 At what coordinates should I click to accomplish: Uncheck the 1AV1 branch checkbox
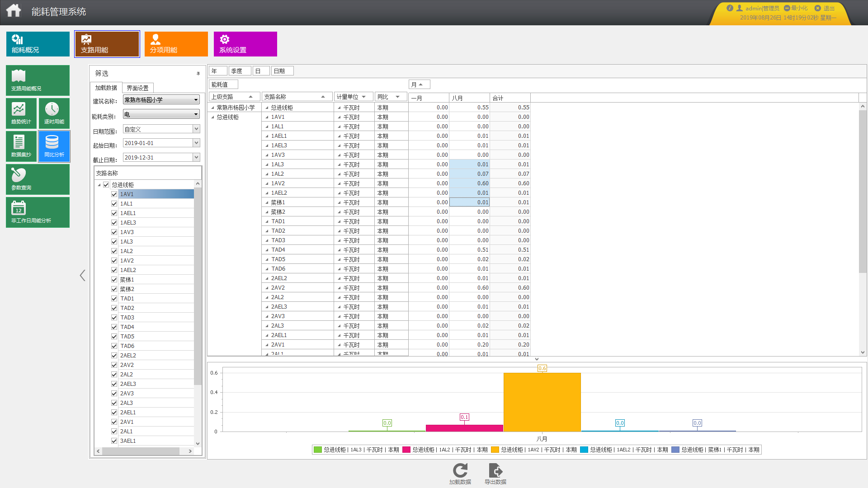pyautogui.click(x=114, y=194)
